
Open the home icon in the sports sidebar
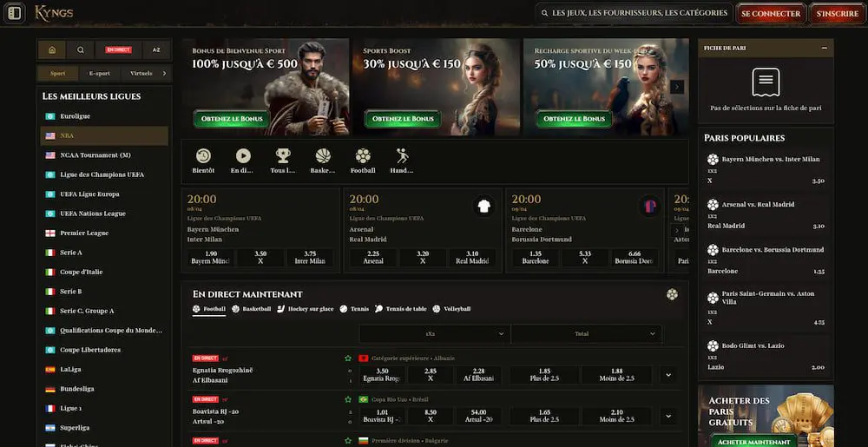click(x=52, y=49)
